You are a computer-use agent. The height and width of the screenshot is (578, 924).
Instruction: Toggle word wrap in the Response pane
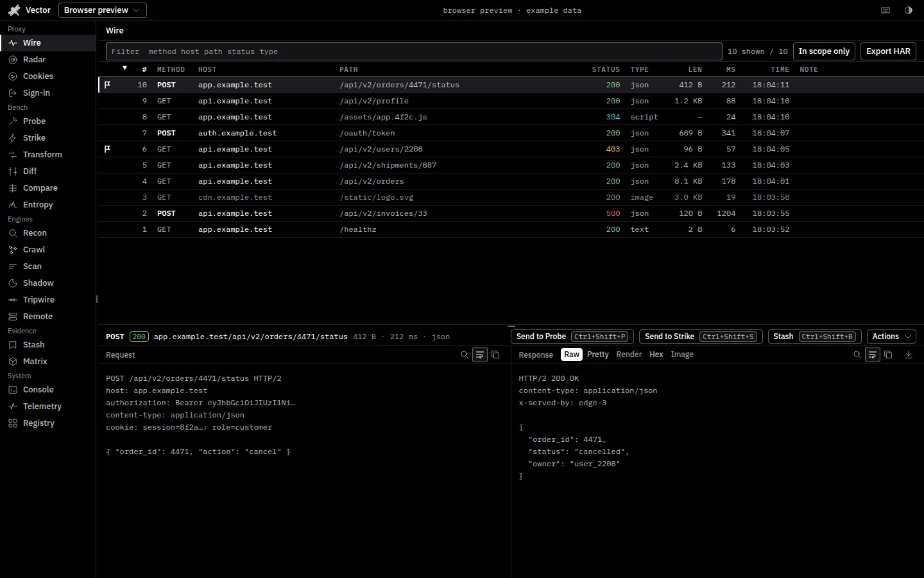(x=873, y=355)
